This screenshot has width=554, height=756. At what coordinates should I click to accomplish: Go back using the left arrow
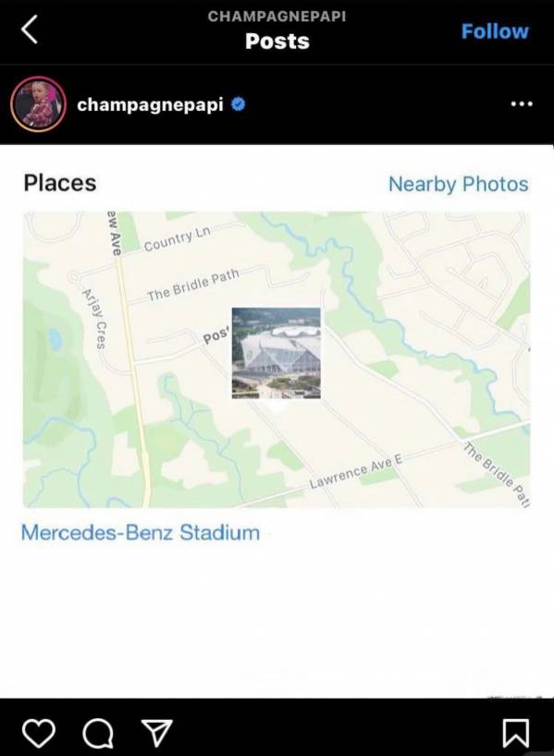(30, 30)
